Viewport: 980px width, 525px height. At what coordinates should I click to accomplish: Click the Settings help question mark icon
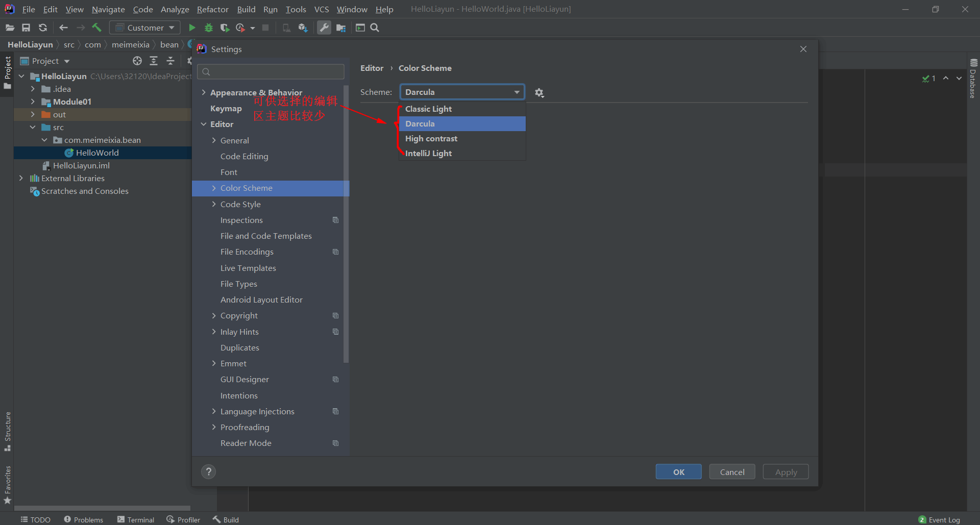pyautogui.click(x=208, y=471)
